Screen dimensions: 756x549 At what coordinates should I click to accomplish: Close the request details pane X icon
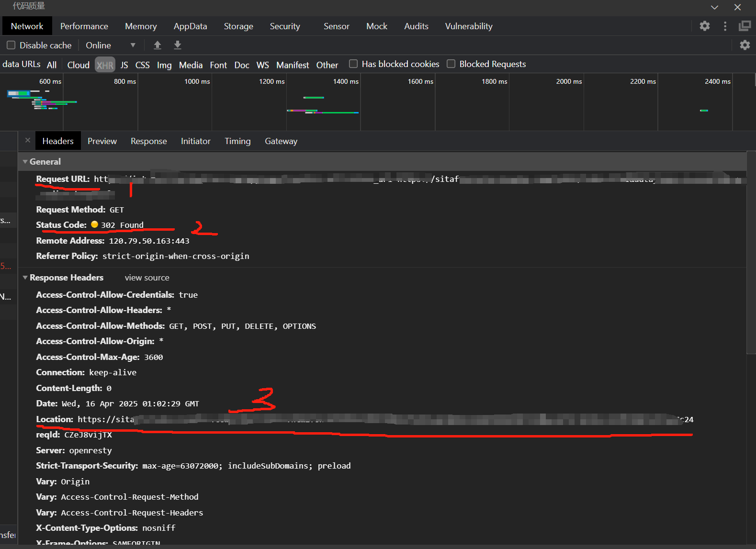[x=28, y=140]
